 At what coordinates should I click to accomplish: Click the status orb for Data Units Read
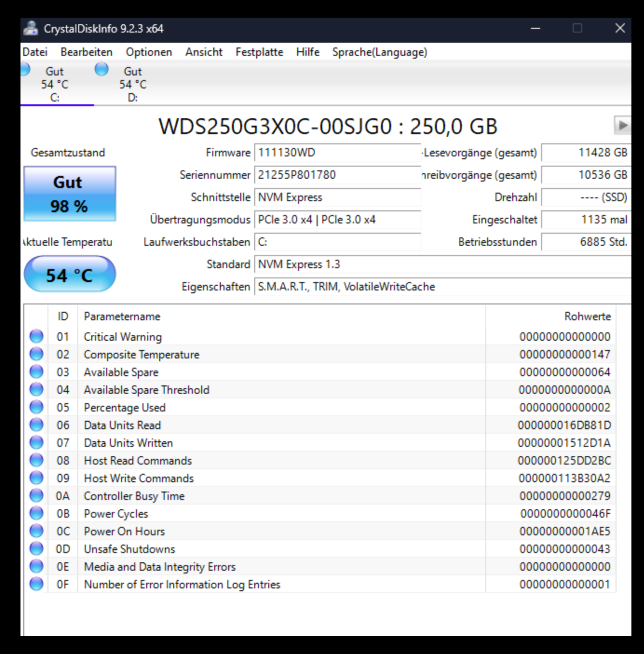click(x=36, y=425)
